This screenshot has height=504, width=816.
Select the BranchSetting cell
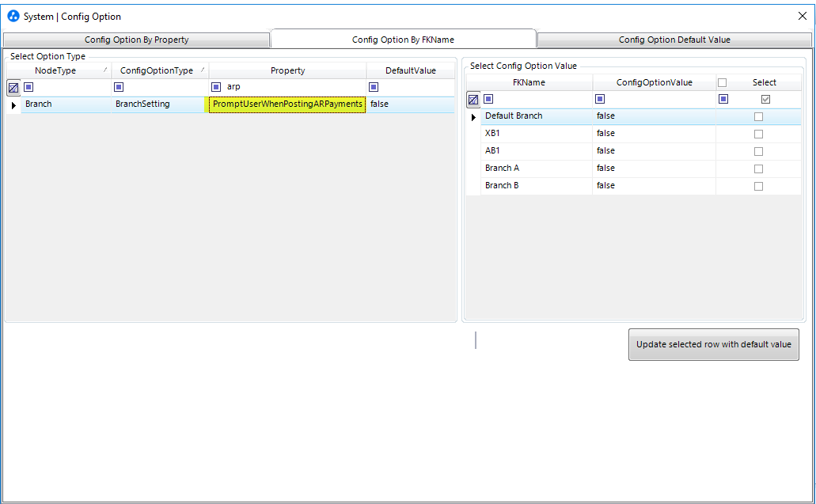(160, 104)
